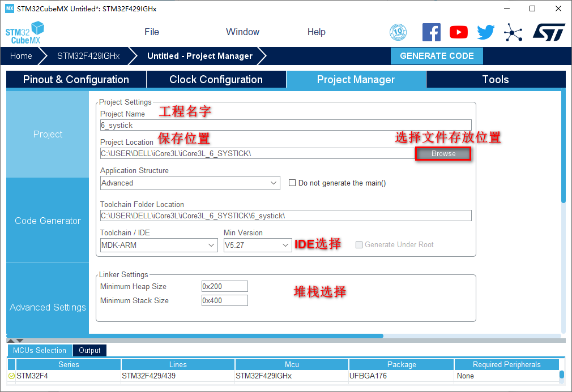Open the ST Facebook page icon
This screenshot has height=392, width=572.
pos(431,32)
